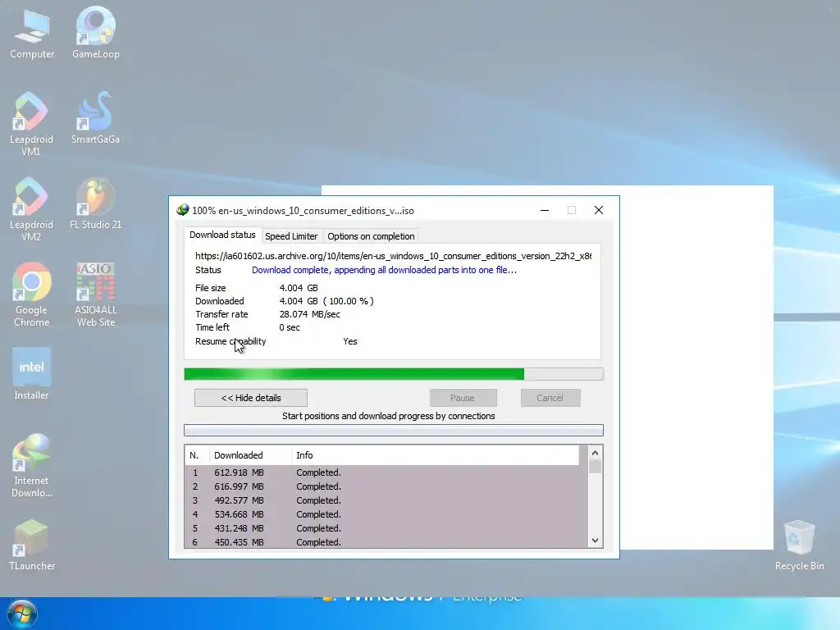840x630 pixels.
Task: Open the Windows Start menu orb
Action: pyautogui.click(x=22, y=614)
